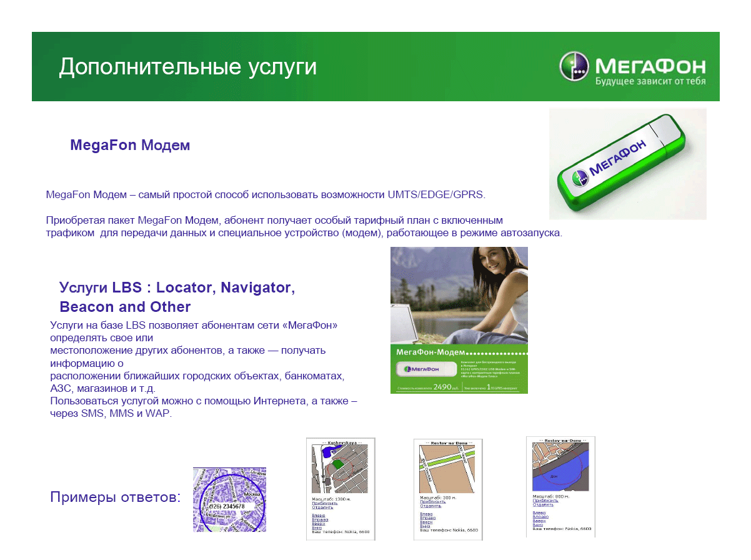
Task: Click Приблизить under the 800 м scale map
Action: [545, 501]
